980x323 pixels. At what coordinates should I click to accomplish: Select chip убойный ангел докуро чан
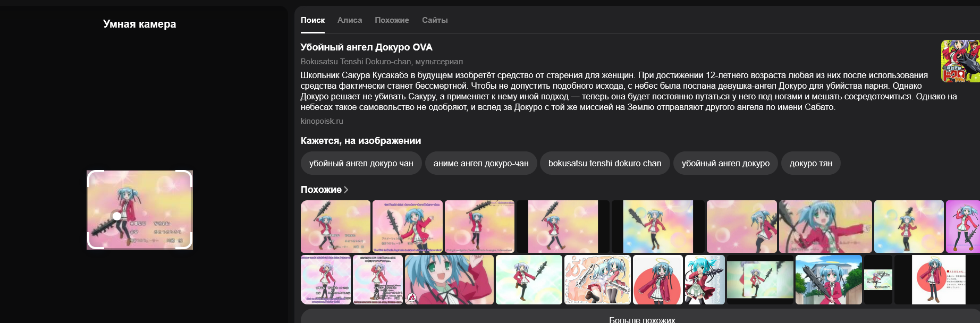361,163
